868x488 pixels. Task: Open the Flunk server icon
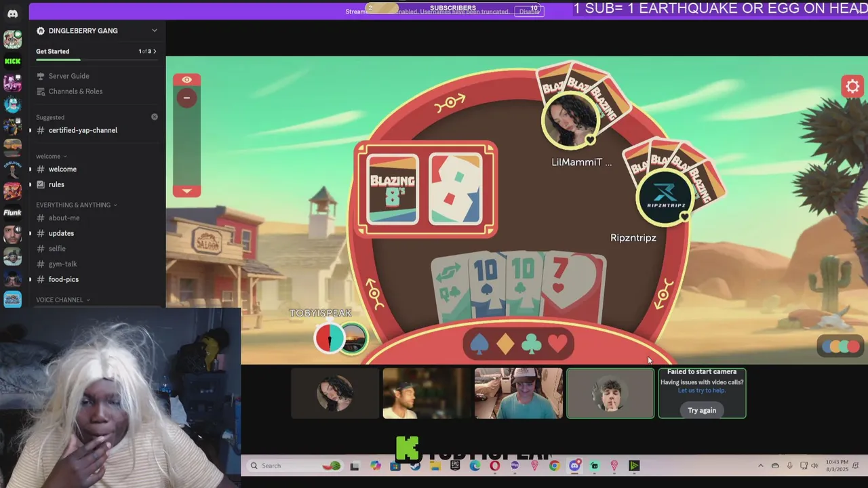[12, 213]
